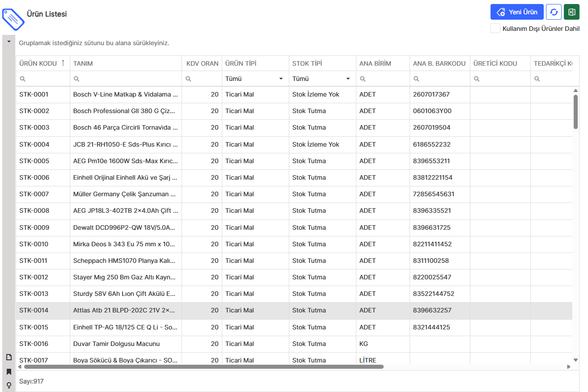
Task: Click the sort arrow on ÜRÜN KODU
Action: tap(63, 63)
